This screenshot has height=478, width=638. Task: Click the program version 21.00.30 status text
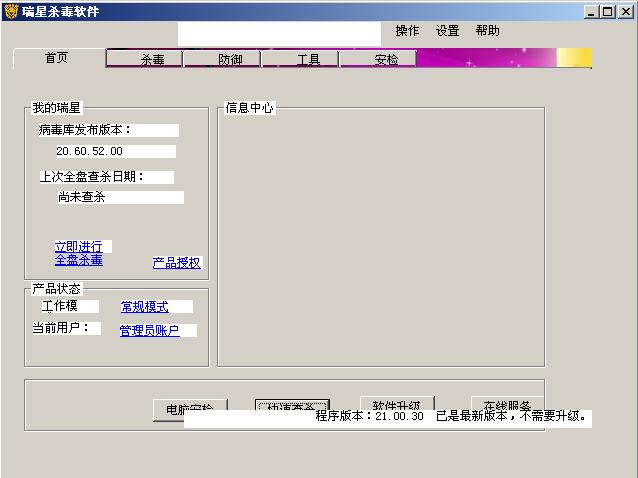click(369, 416)
